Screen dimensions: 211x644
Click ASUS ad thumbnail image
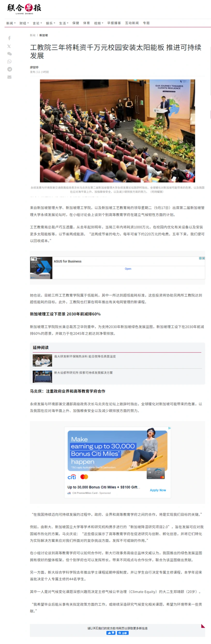coord(41,268)
